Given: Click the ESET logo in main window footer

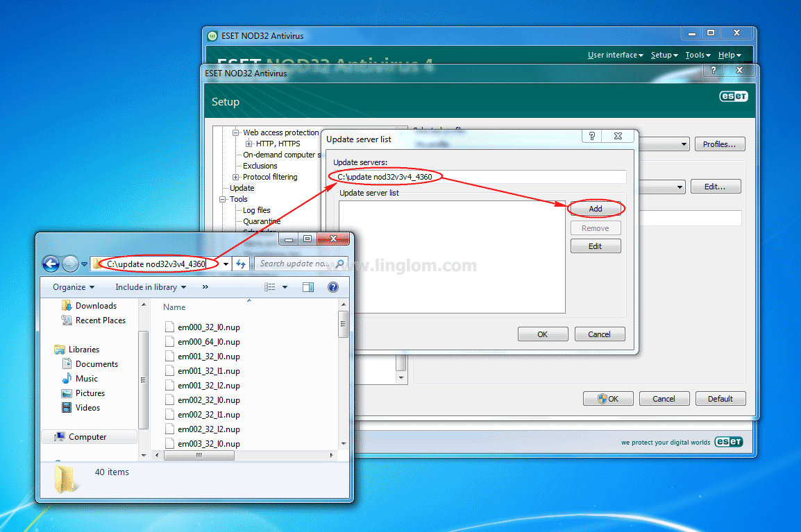Looking at the screenshot, I should tap(728, 442).
